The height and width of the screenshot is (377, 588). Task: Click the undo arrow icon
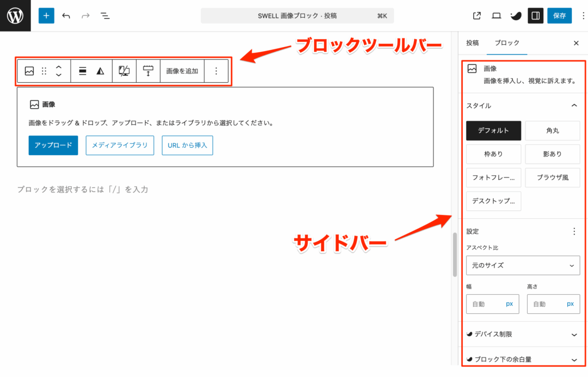[x=66, y=16]
